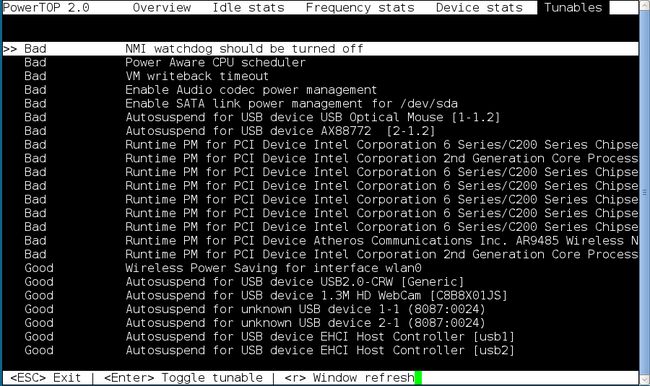Open the Idle stats tab

tap(248, 7)
